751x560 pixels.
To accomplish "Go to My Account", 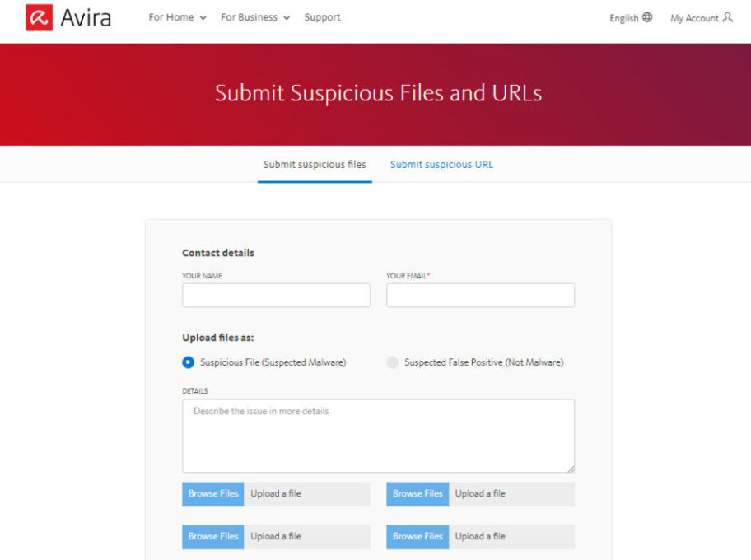I will click(702, 18).
